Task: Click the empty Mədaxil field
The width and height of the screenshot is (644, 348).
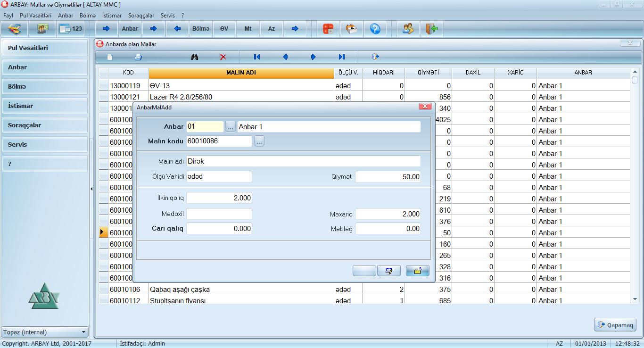Action: [219, 214]
